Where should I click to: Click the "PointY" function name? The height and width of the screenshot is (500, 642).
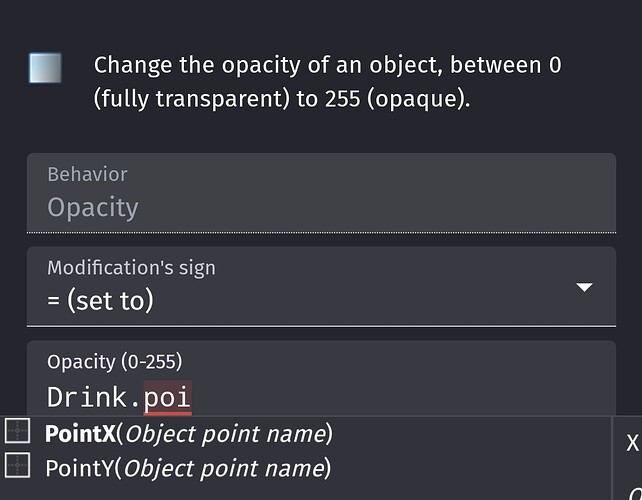pos(80,467)
